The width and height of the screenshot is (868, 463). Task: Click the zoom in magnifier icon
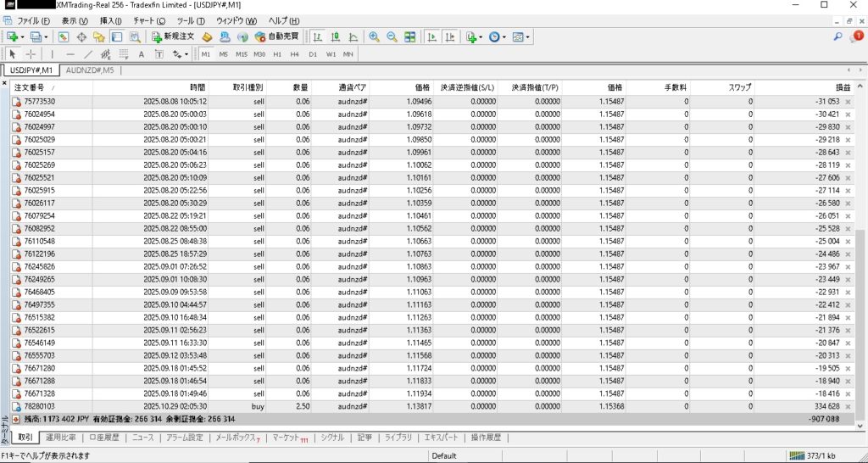pyautogui.click(x=374, y=37)
